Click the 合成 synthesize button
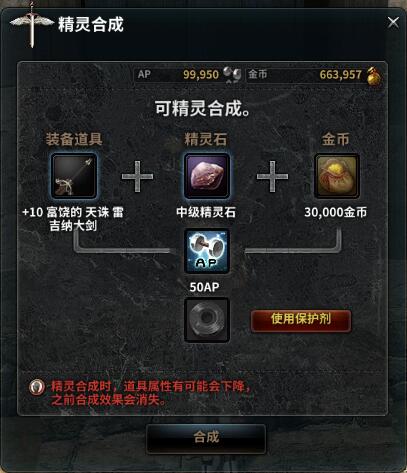This screenshot has width=407, height=473. (206, 438)
